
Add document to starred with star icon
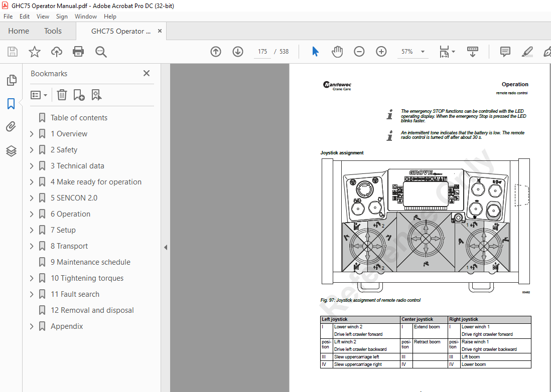(x=35, y=52)
